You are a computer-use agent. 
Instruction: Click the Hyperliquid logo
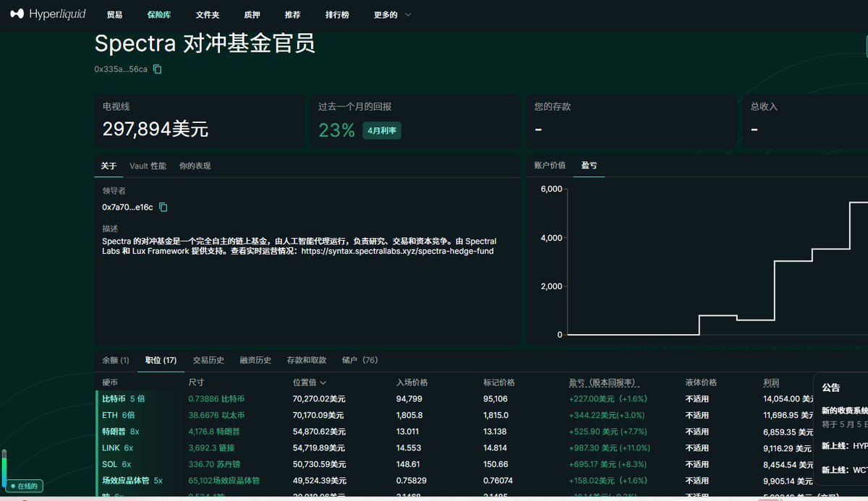click(x=47, y=14)
